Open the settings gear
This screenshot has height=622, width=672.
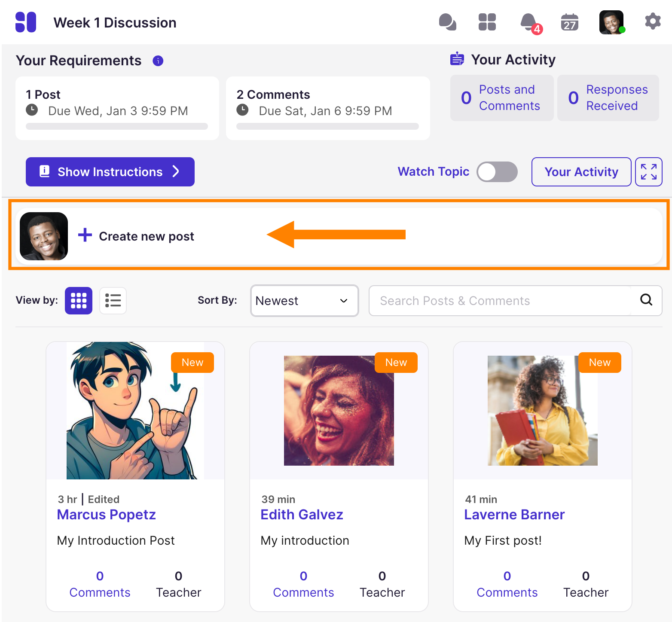click(x=652, y=22)
